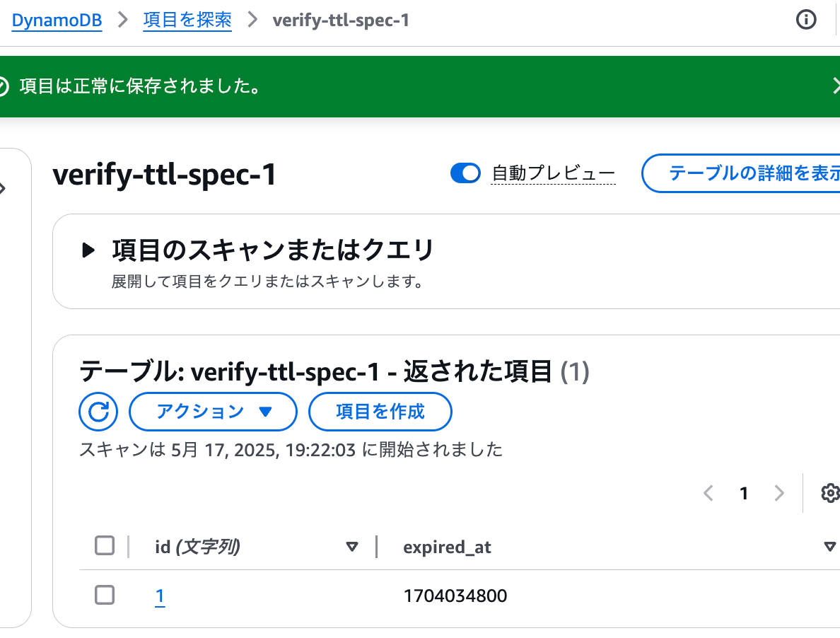Image resolution: width=840 pixels, height=638 pixels.
Task: Open the アクション dropdown menu
Action: [213, 412]
